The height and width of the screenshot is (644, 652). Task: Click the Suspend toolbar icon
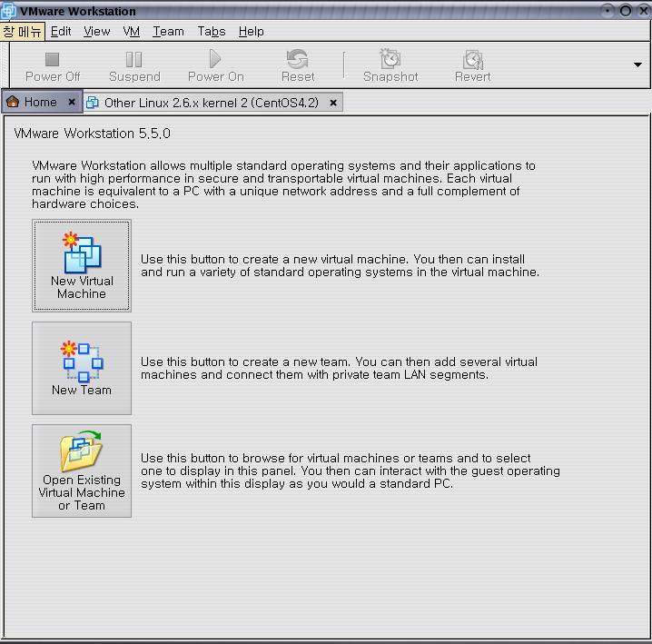(133, 59)
